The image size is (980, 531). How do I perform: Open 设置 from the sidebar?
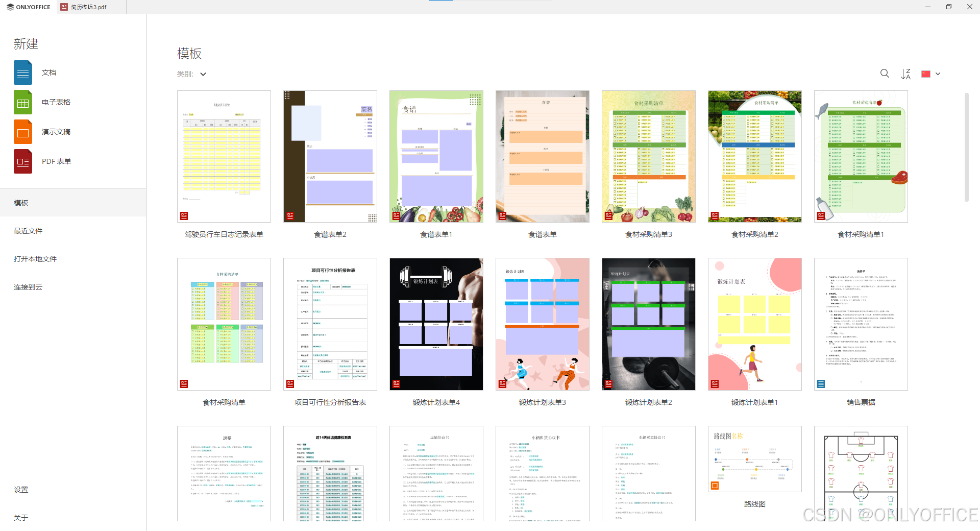(x=73, y=490)
